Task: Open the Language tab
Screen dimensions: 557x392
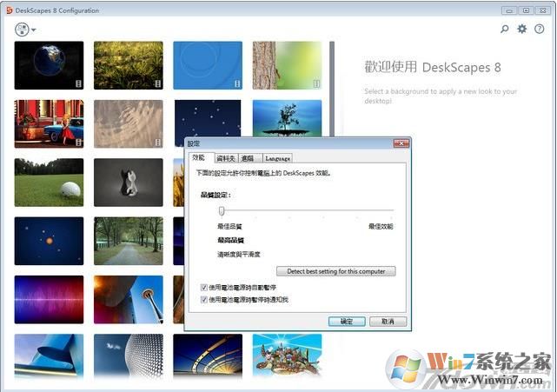Action: tap(277, 158)
